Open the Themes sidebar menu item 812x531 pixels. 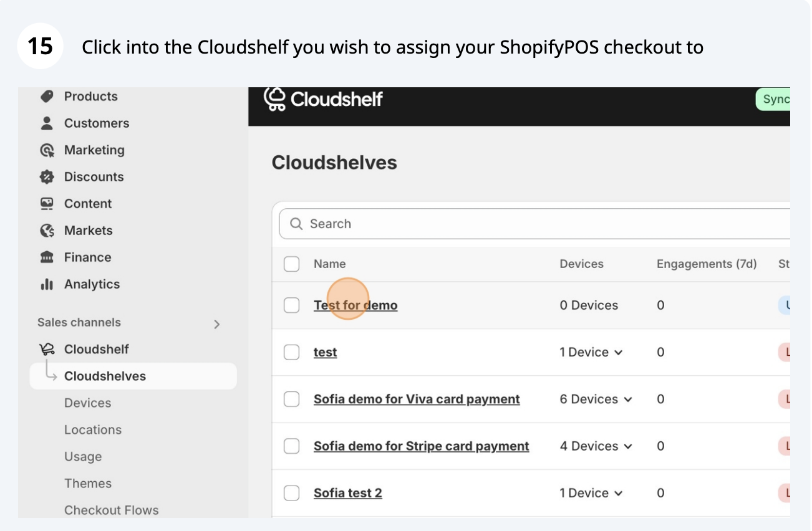click(88, 484)
